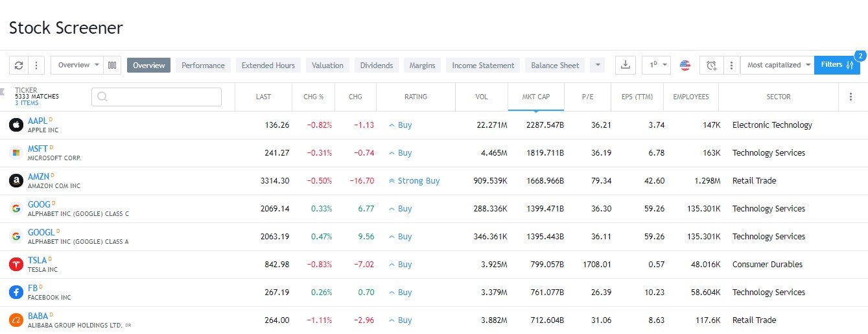Screen dimensions: 868x334
Task: Open the 1D timeframe dropdown
Action: tap(657, 66)
